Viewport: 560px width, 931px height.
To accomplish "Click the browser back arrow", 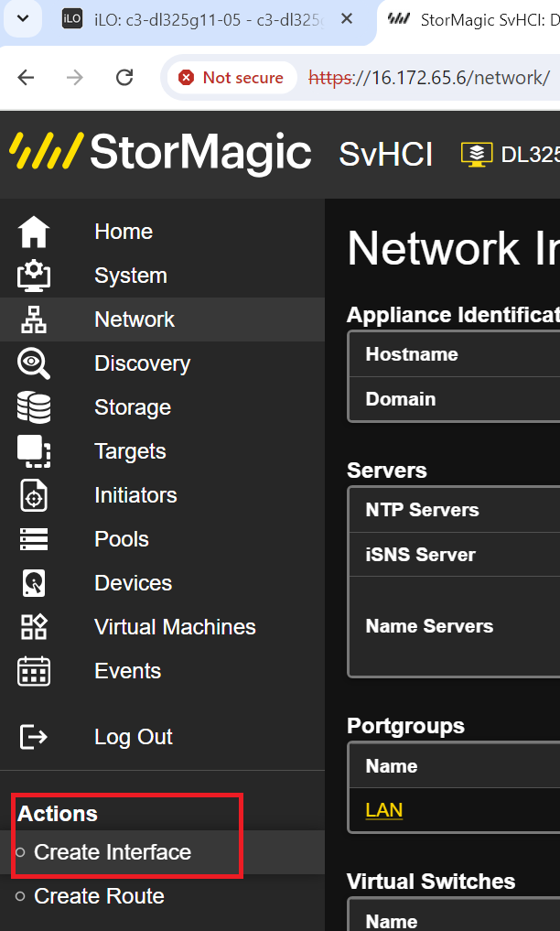I will 26,77.
